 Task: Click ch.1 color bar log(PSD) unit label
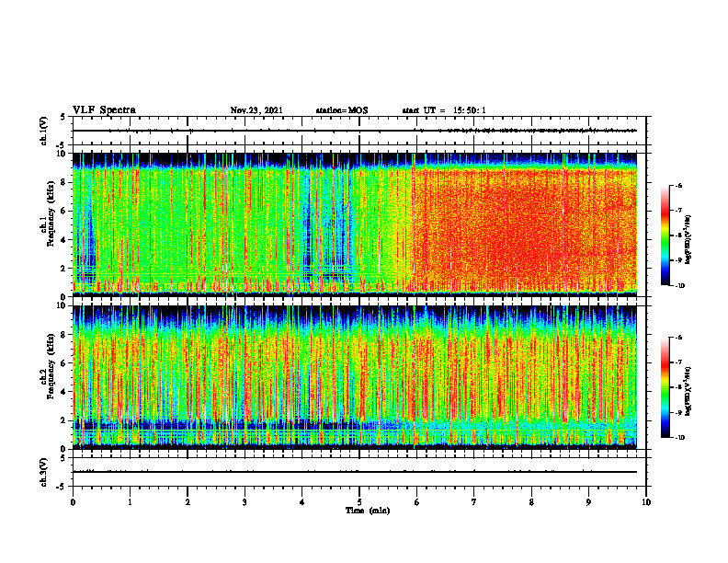tap(688, 240)
